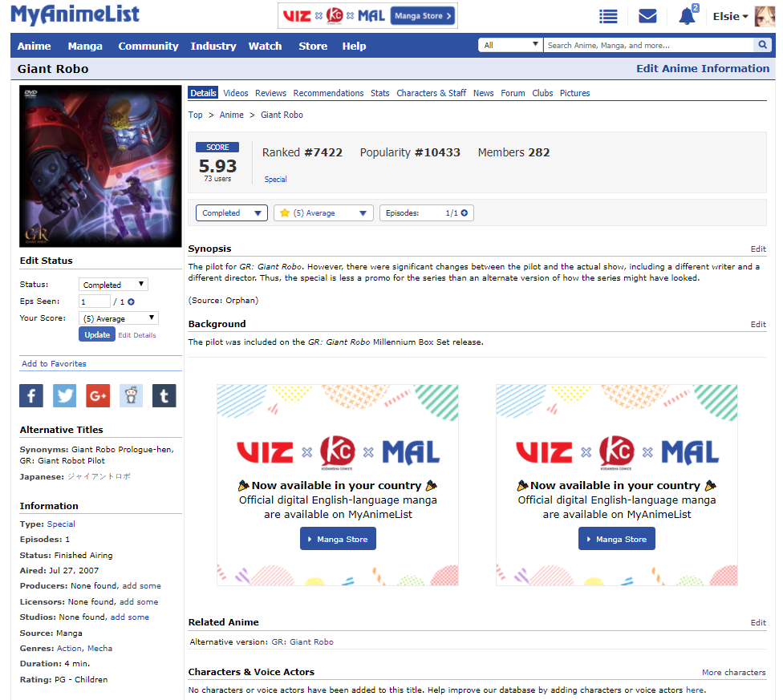Switch to the Pictures tab

pos(574,93)
